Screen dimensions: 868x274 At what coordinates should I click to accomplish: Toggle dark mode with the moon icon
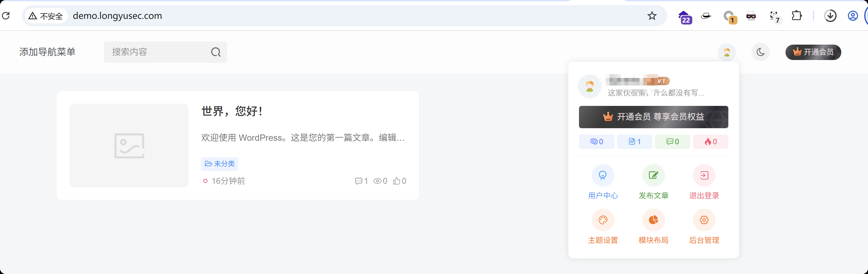tap(760, 52)
